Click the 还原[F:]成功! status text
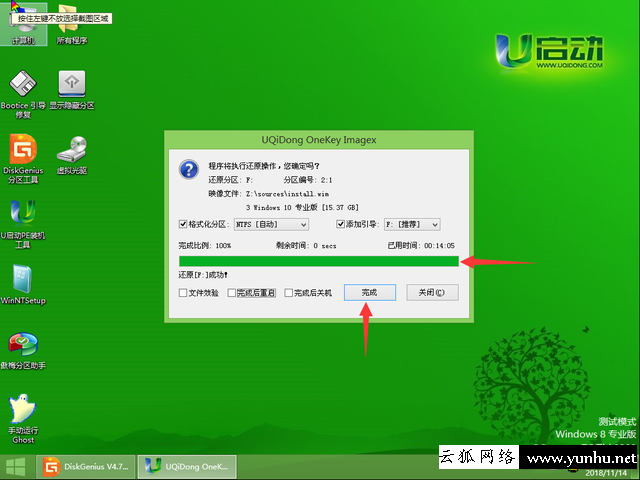 (x=203, y=275)
